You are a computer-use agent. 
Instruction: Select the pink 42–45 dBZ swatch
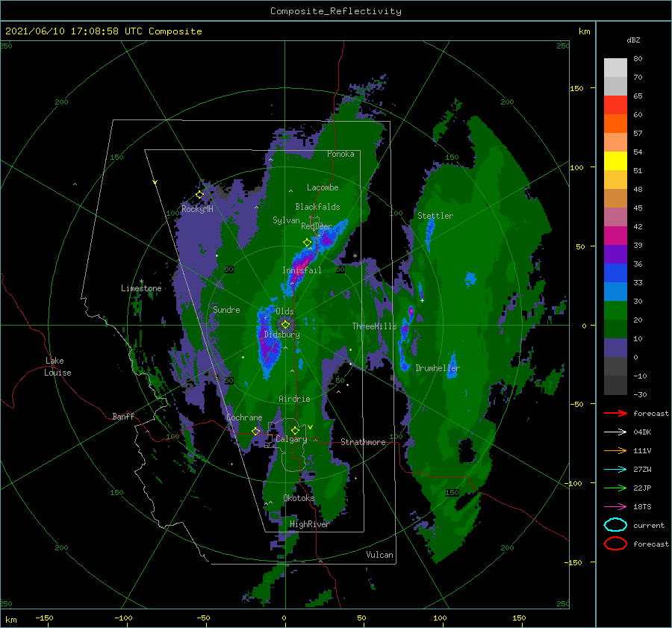click(615, 217)
